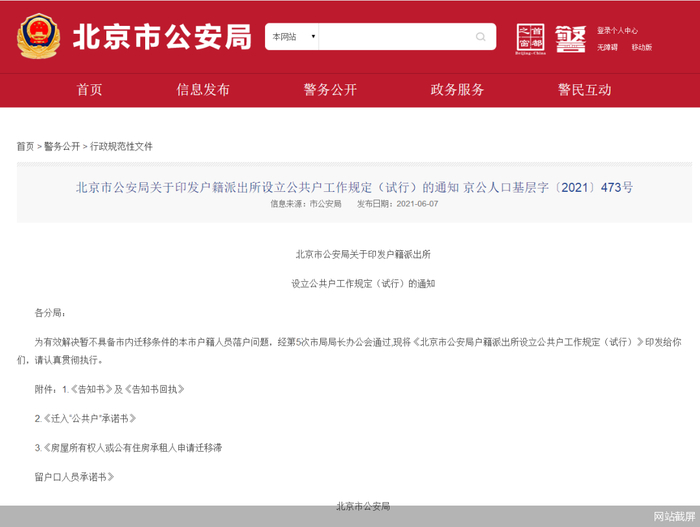
Task: Click the 留户口人员承诺书 line
Action: tap(74, 477)
